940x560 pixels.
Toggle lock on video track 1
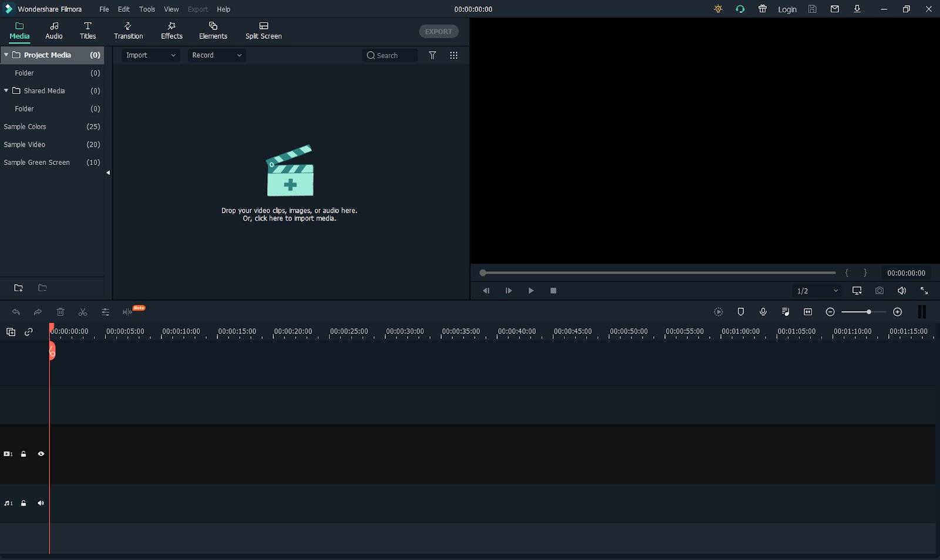click(x=23, y=454)
